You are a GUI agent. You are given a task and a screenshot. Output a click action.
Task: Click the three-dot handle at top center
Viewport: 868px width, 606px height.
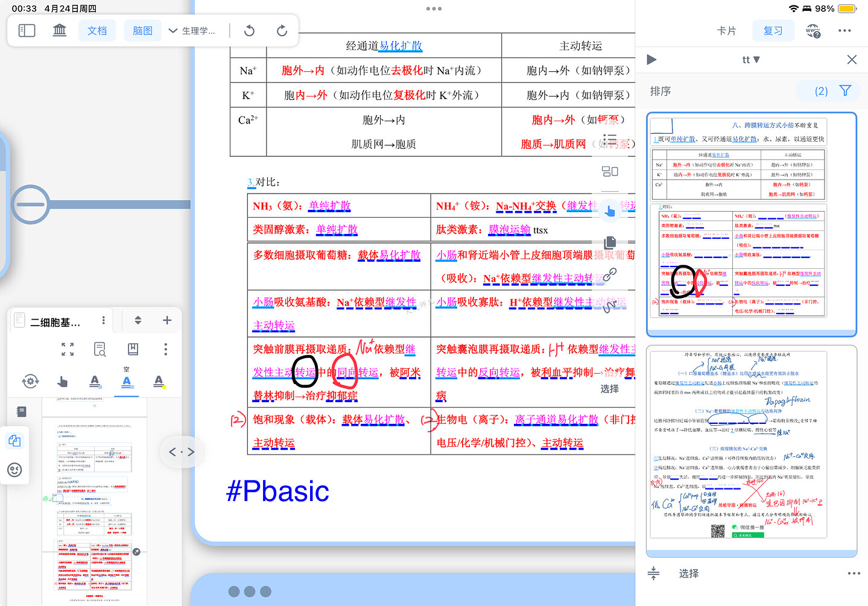pyautogui.click(x=434, y=8)
